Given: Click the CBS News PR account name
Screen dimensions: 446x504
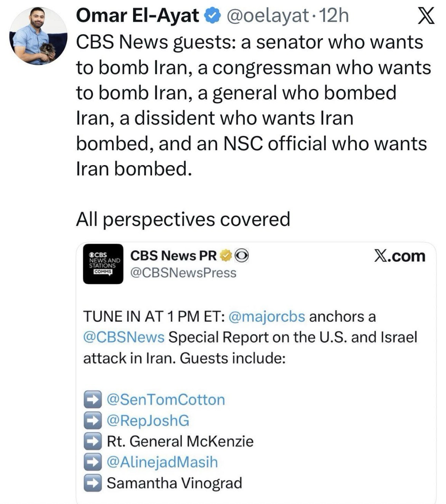Looking at the screenshot, I should pos(173,255).
